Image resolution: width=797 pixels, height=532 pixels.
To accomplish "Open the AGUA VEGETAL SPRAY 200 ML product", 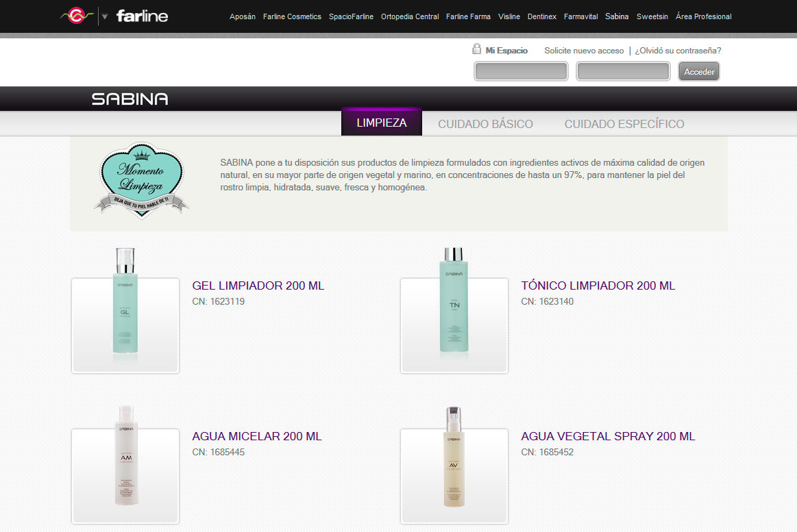I will [x=609, y=436].
